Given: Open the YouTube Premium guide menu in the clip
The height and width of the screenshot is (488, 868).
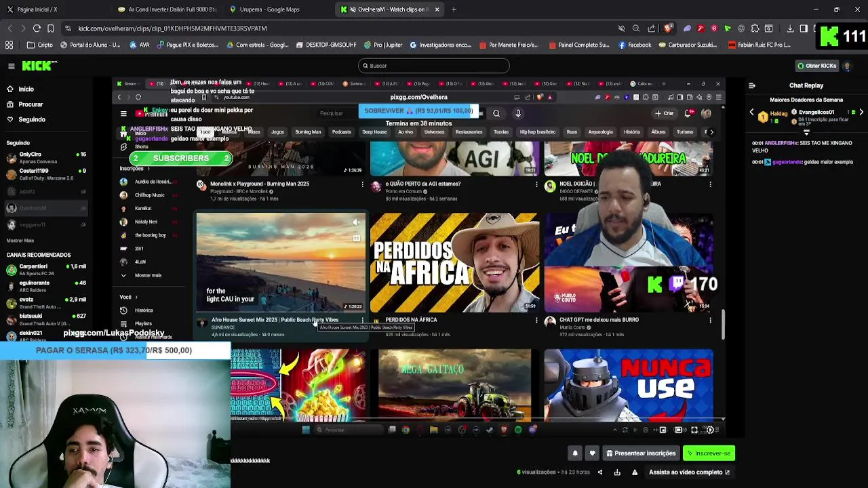Looking at the screenshot, I should 123,114.
